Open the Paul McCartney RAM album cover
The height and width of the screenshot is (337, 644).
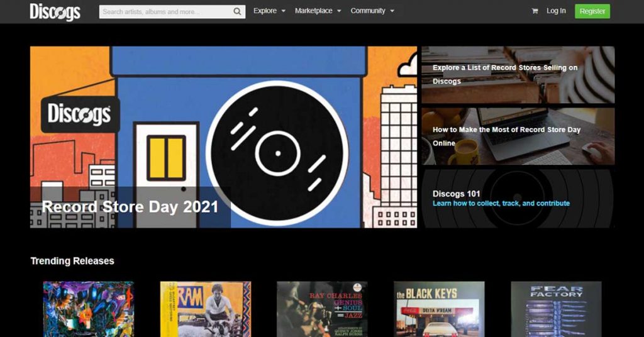click(205, 309)
